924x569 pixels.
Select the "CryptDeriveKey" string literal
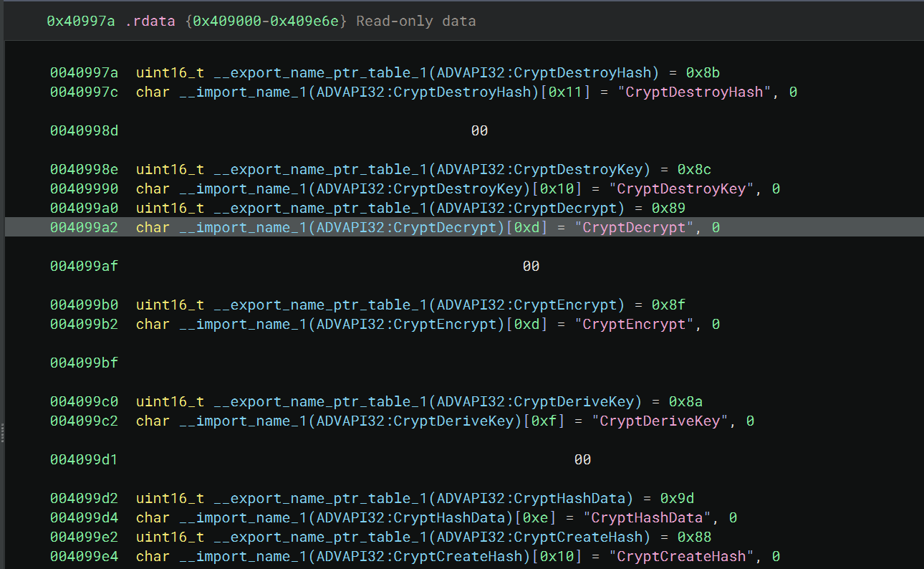tap(660, 421)
